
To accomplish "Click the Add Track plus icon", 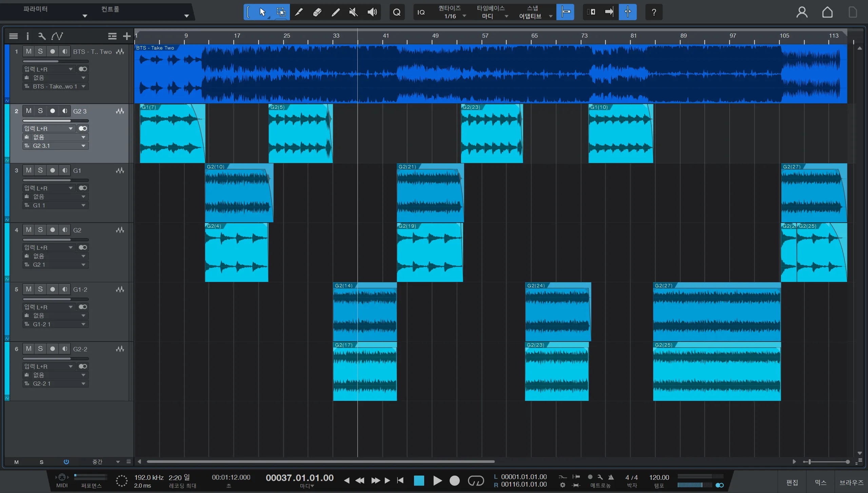I will click(x=126, y=36).
